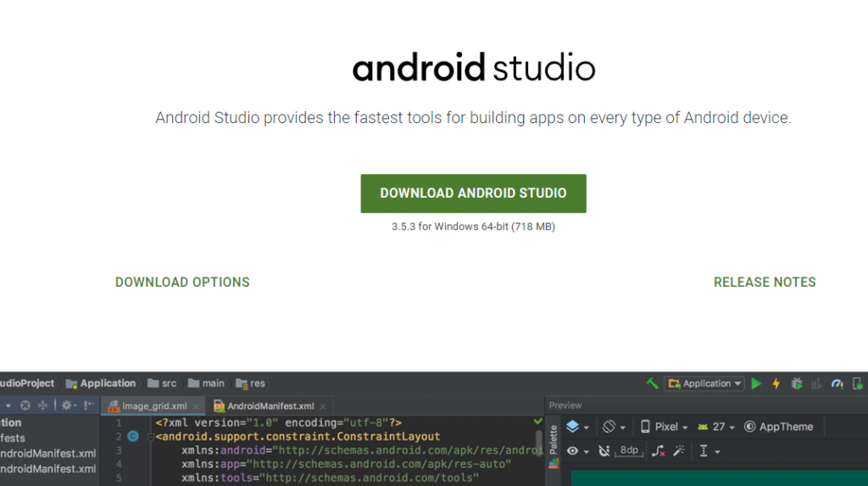
Task: Open the project view type dropdown arrow
Action: point(8,406)
